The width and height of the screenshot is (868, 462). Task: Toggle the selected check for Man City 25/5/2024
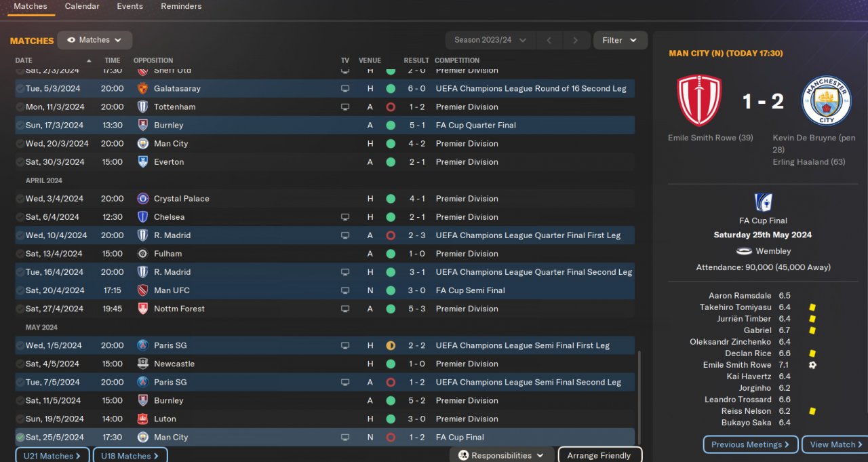tap(20, 438)
